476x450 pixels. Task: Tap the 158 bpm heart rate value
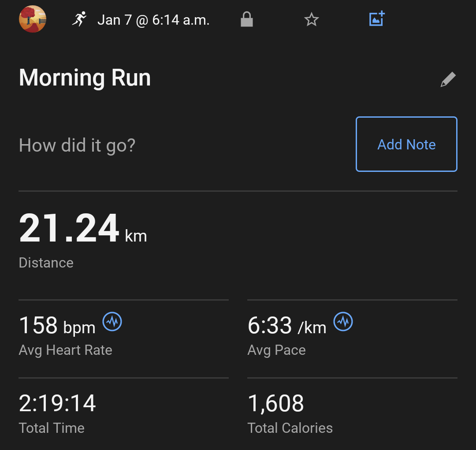tap(57, 326)
